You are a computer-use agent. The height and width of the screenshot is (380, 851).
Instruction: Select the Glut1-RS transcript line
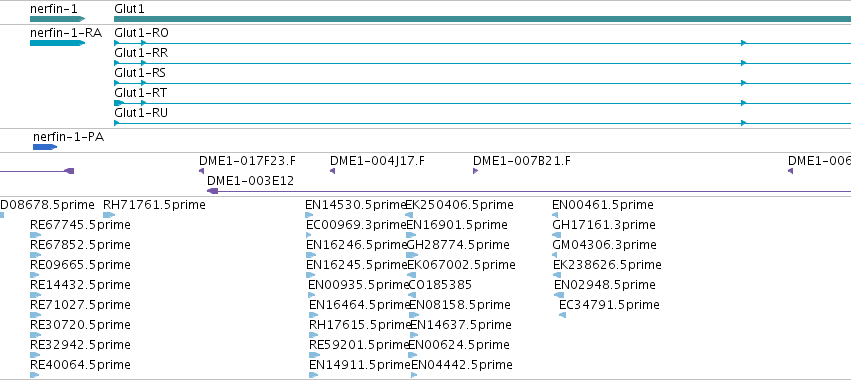[x=482, y=83]
